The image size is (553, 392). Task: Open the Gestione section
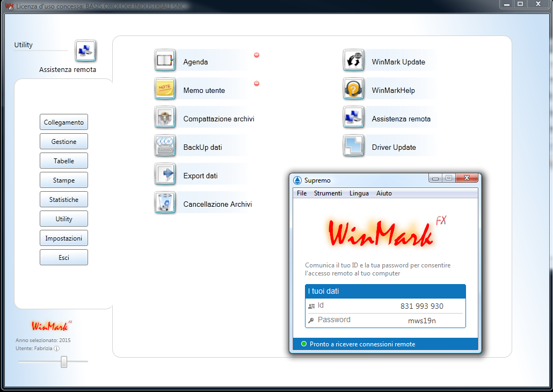64,141
